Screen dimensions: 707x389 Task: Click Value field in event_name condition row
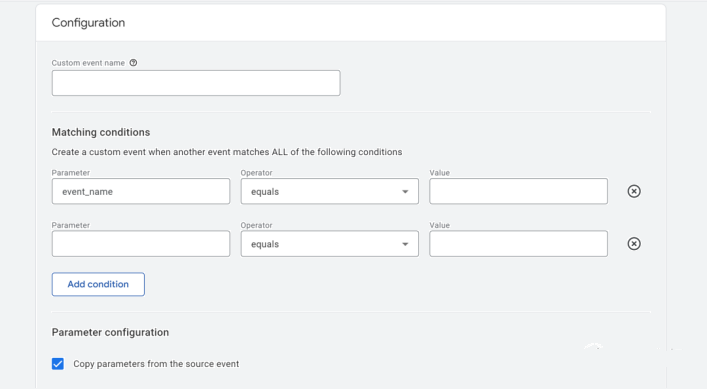[x=518, y=192]
